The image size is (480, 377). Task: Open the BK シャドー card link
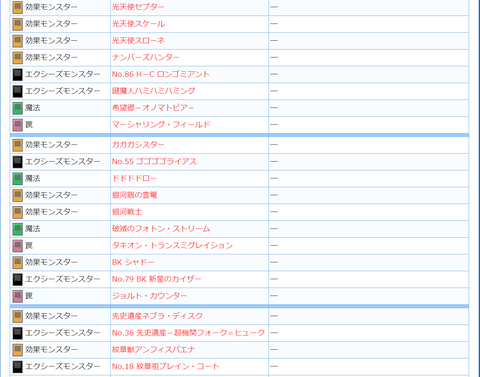[x=133, y=262]
